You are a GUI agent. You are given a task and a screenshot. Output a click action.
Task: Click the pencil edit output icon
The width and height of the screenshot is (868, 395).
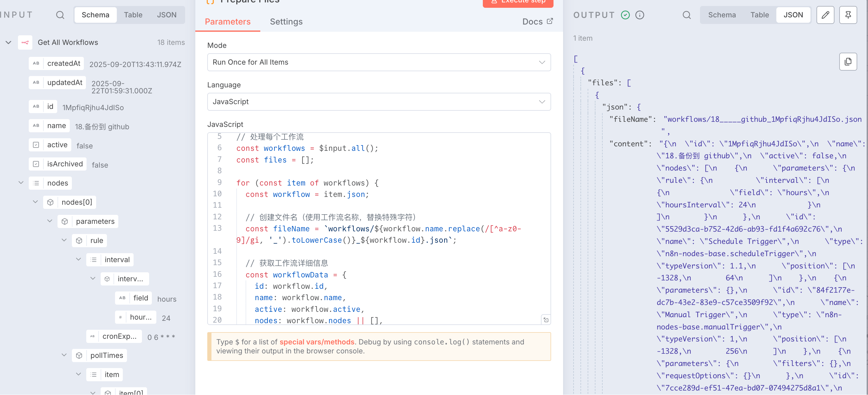825,15
